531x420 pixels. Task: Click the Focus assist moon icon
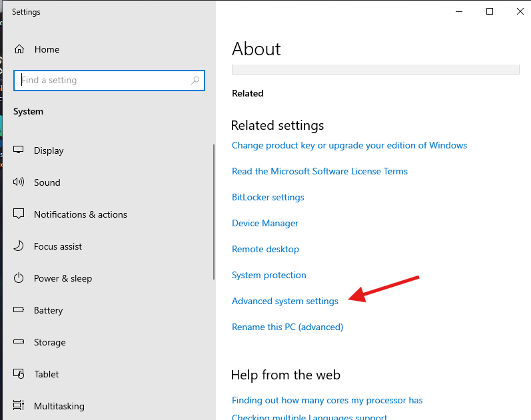point(19,246)
